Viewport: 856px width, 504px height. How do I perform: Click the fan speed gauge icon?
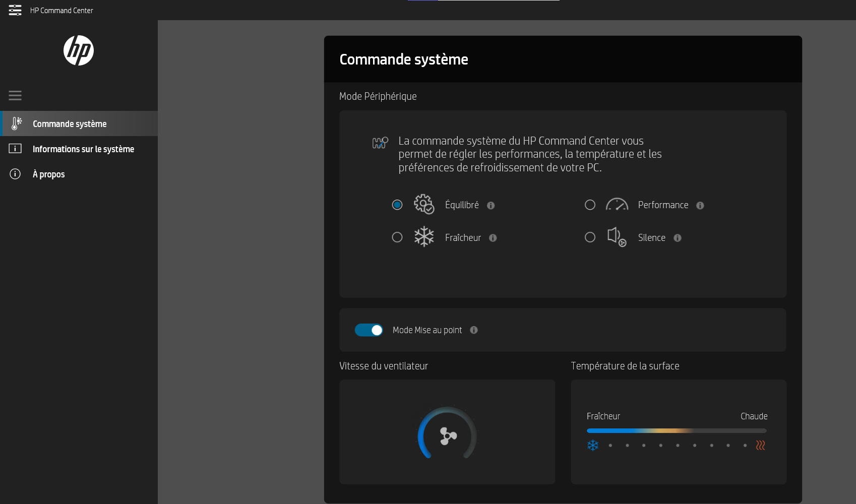(447, 433)
